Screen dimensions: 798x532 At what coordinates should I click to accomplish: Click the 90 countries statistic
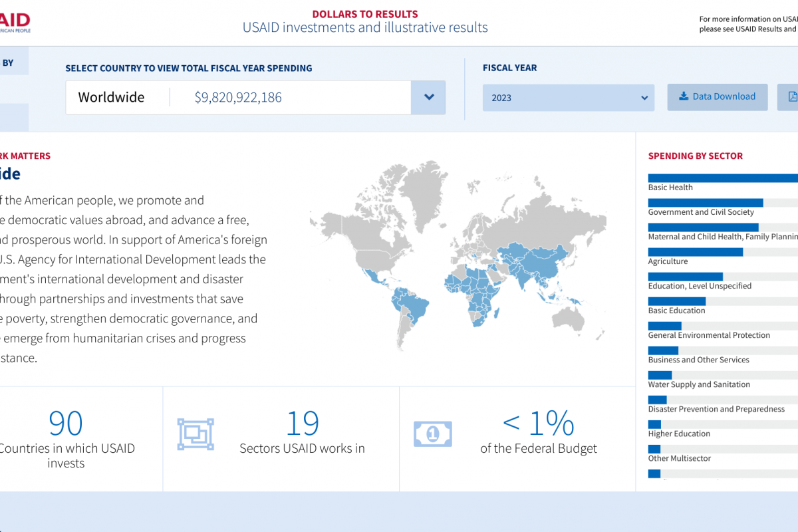pos(66,424)
